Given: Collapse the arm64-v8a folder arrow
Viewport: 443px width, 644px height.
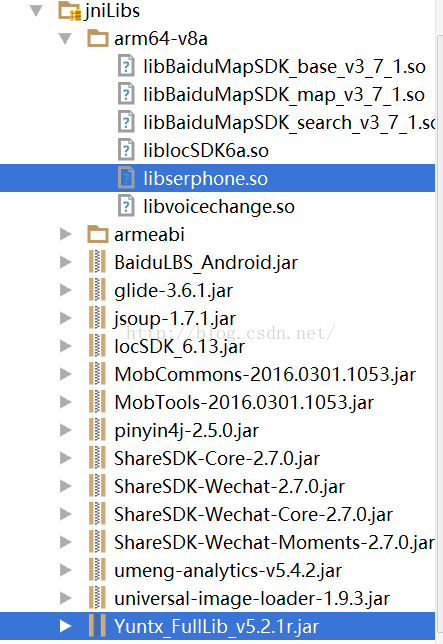Looking at the screenshot, I should coord(65,39).
